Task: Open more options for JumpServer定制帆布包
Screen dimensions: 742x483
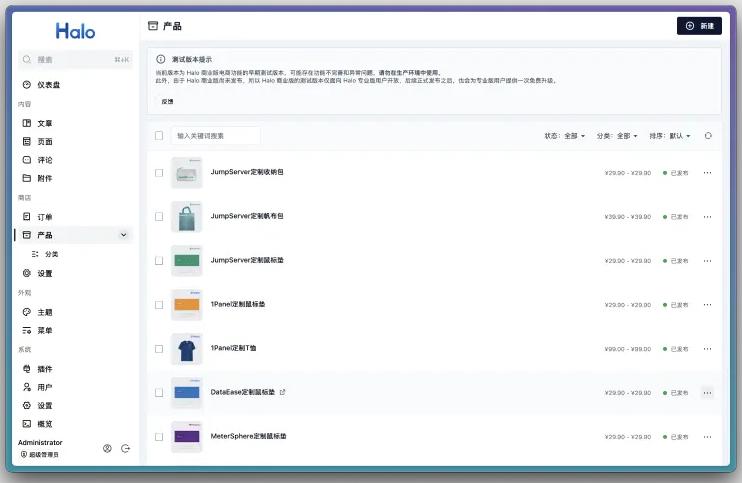Action: (707, 217)
